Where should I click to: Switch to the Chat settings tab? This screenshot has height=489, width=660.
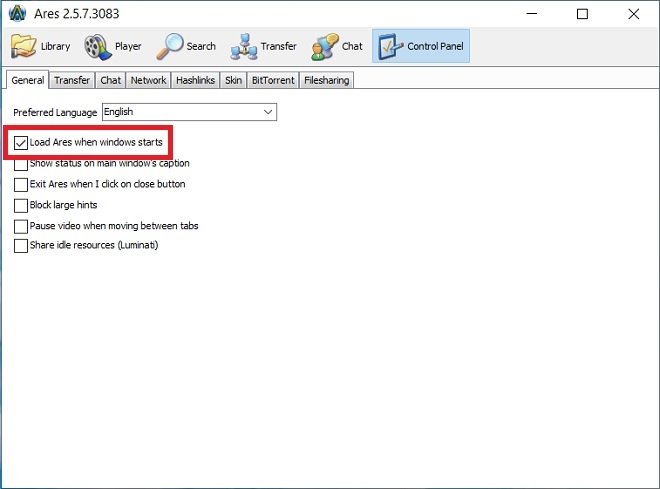[111, 80]
